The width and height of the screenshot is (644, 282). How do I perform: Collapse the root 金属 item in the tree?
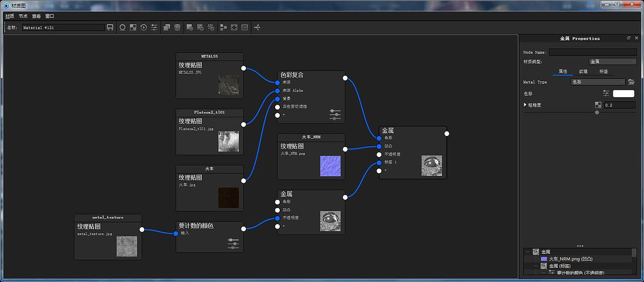click(527, 252)
